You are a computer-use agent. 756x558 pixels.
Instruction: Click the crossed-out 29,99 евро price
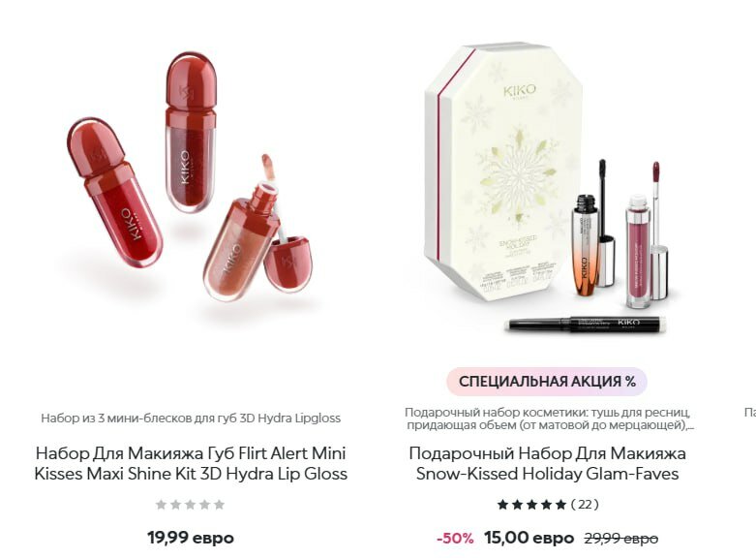(x=621, y=539)
